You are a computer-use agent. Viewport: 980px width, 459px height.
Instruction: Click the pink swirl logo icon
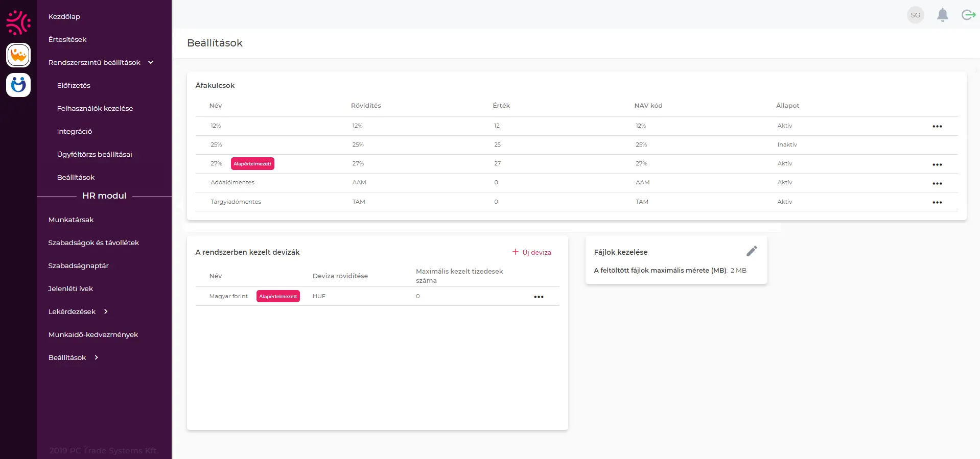point(18,22)
